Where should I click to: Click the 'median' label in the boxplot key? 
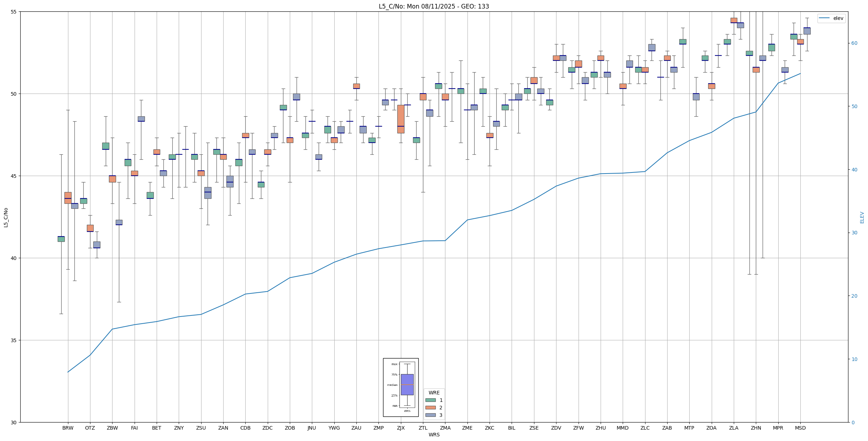coord(392,385)
